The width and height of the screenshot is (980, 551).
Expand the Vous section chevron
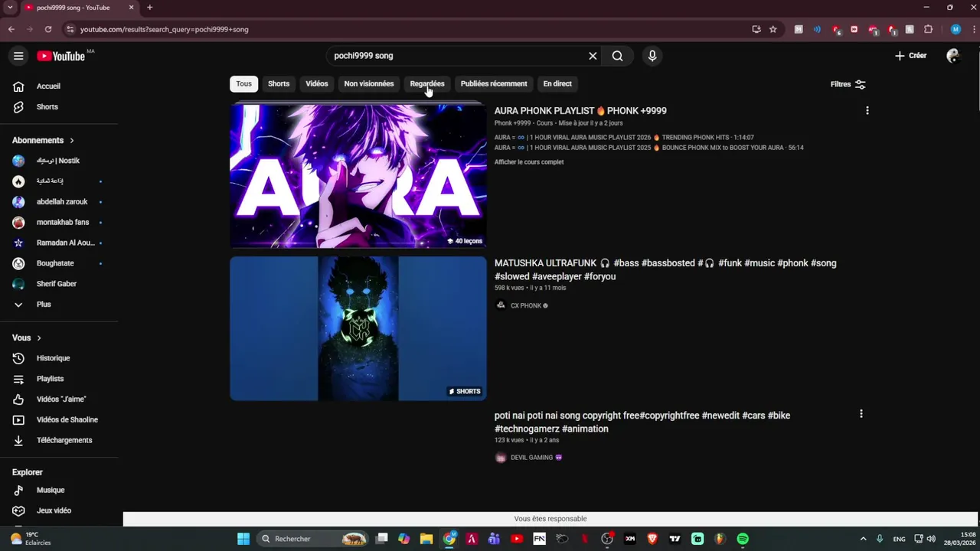[x=39, y=338]
